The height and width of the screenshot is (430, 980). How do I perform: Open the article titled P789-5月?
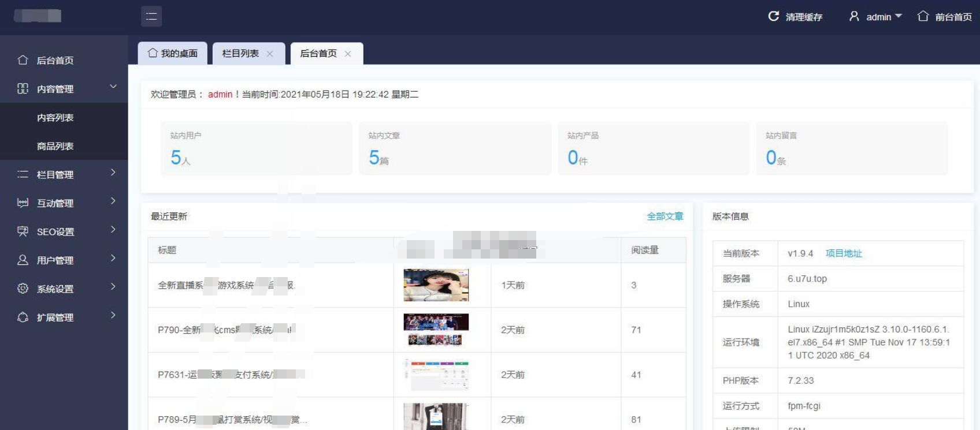click(x=232, y=420)
